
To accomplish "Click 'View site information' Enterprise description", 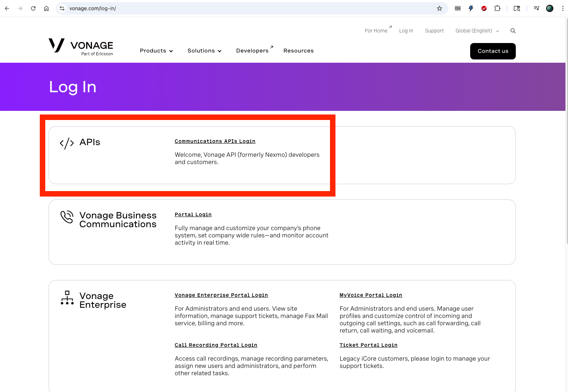I will (251, 316).
